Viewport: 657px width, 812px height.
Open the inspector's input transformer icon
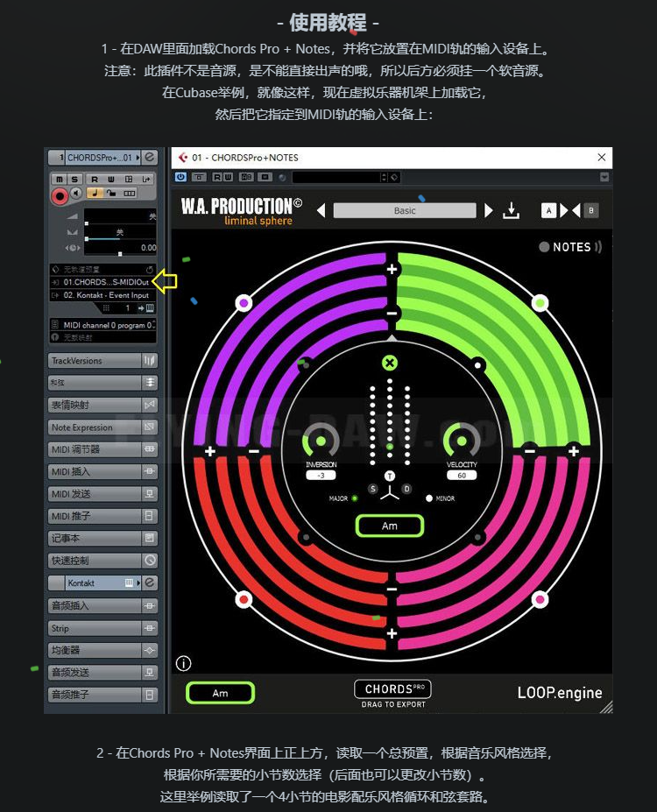click(146, 179)
